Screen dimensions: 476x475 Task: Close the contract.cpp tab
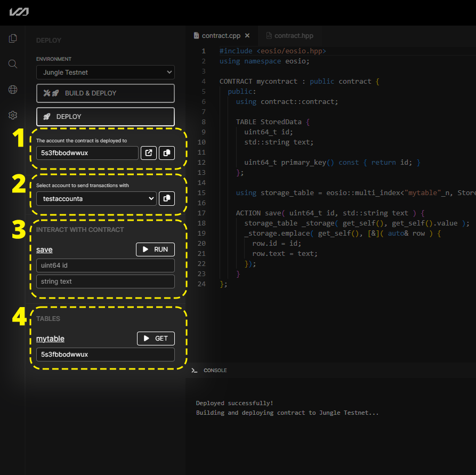point(247,35)
